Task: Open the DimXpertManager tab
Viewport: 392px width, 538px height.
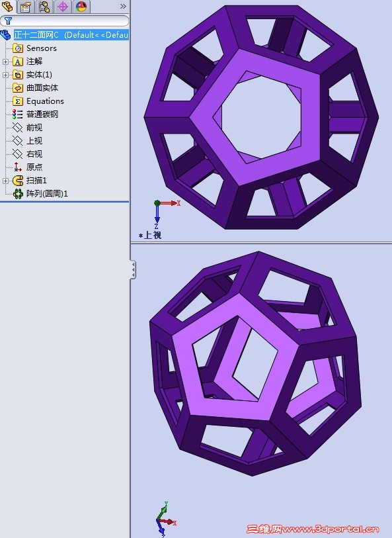Action: (x=63, y=6)
